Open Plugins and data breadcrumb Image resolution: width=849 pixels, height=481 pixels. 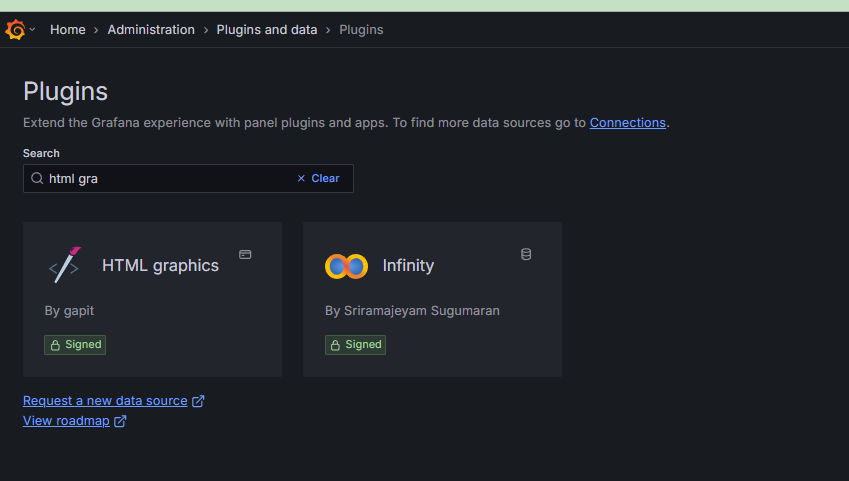tap(267, 30)
